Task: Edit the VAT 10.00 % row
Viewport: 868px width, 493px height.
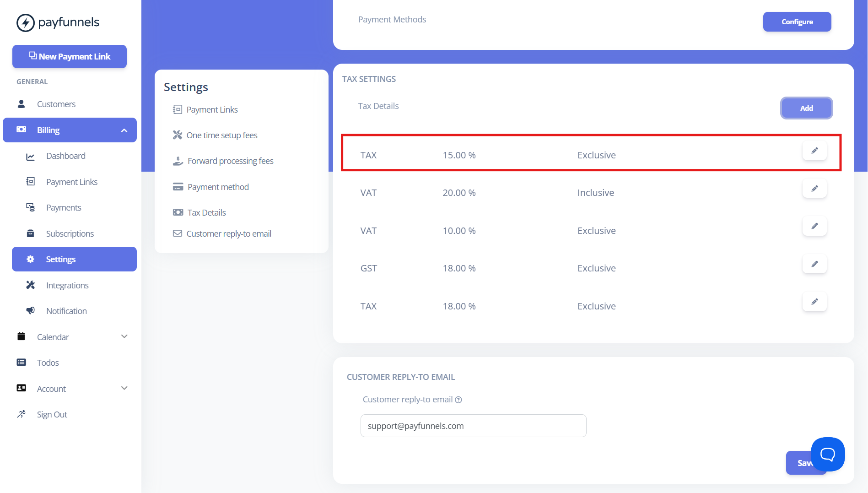Action: 814,226
